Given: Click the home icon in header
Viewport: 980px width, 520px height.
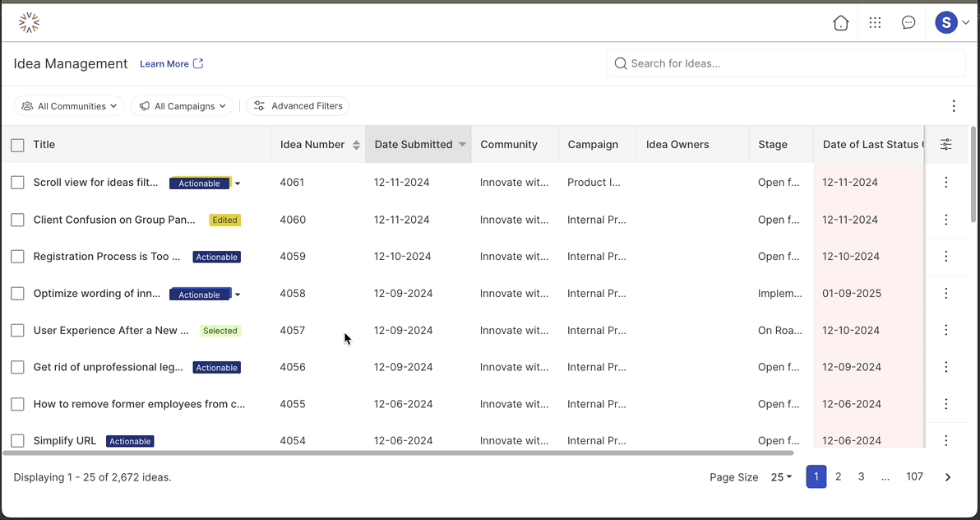Looking at the screenshot, I should click(840, 23).
